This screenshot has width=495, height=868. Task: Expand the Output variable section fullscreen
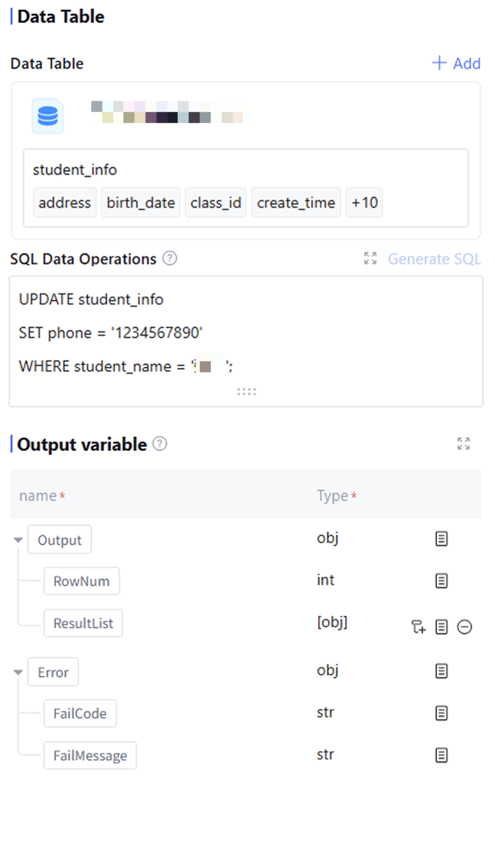click(x=463, y=444)
